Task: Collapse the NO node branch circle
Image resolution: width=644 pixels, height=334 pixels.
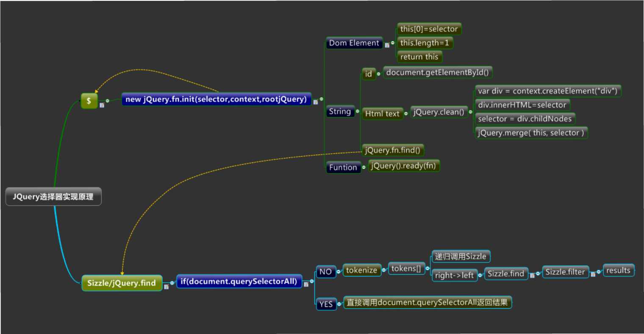Action: (x=339, y=271)
